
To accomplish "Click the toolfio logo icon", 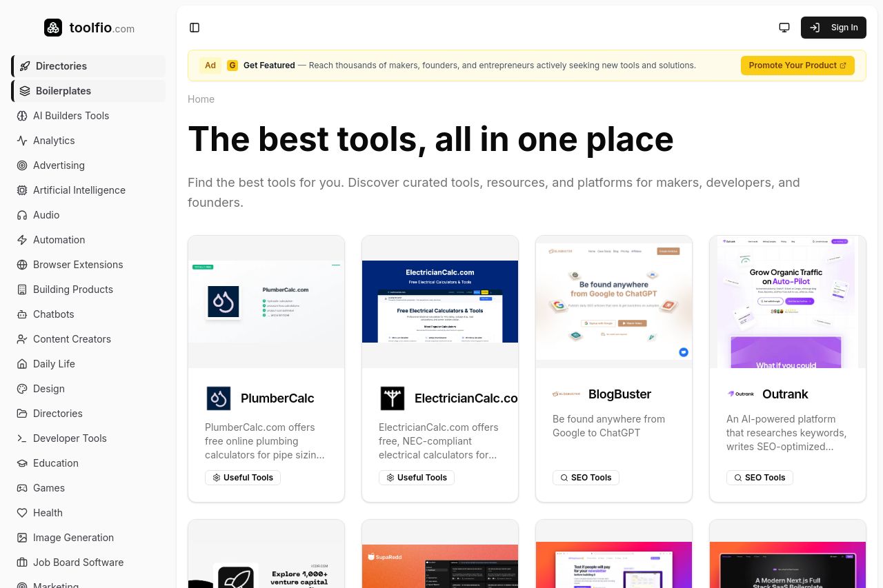I will point(53,28).
